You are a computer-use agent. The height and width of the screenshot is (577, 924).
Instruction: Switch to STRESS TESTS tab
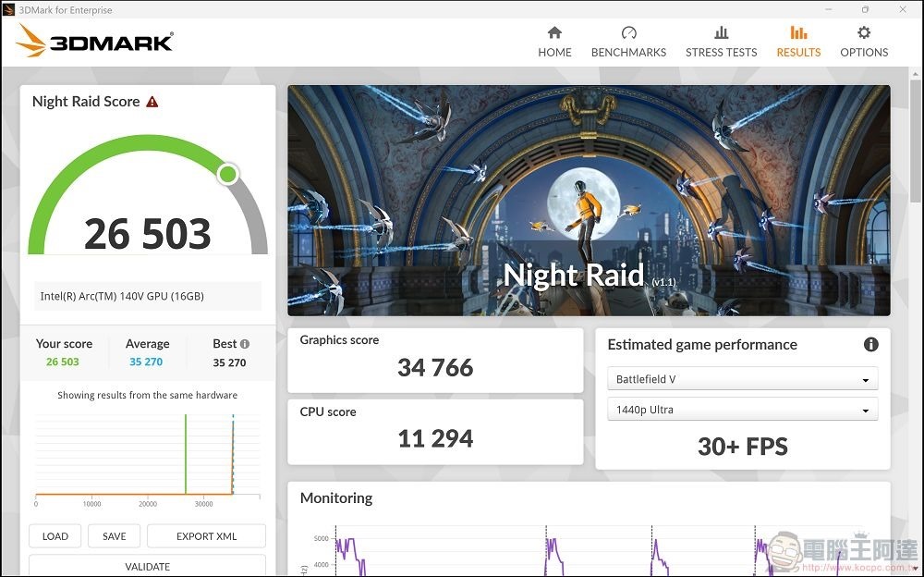pos(722,42)
